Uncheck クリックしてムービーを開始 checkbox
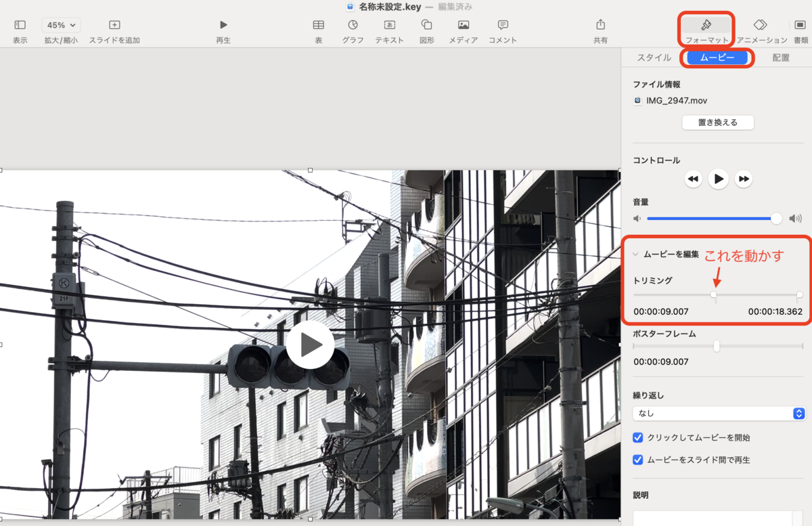Viewport: 812px width, 526px height. coord(637,437)
